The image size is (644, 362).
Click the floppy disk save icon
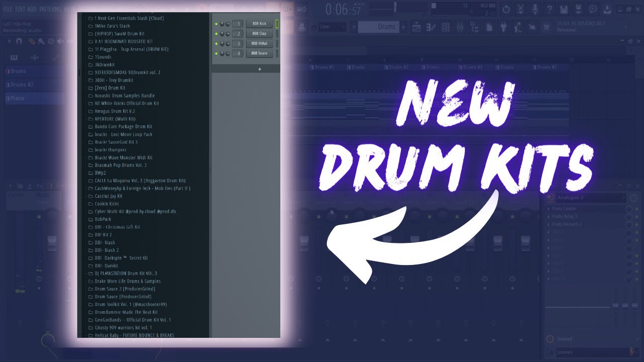pyautogui.click(x=565, y=9)
